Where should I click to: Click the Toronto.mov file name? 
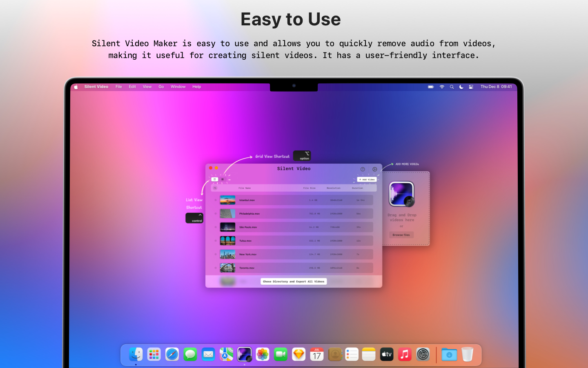[247, 268]
